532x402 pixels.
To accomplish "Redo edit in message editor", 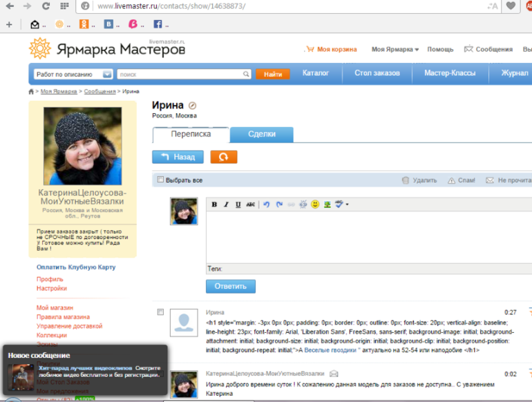I will pos(279,204).
